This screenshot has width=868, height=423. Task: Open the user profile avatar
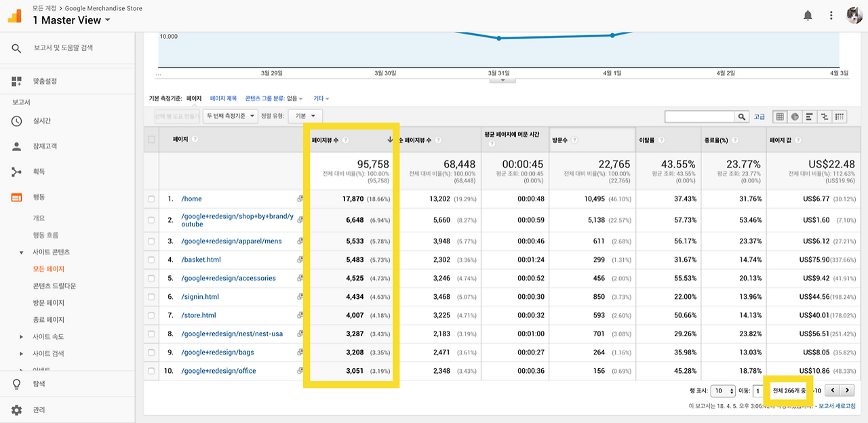click(x=854, y=15)
